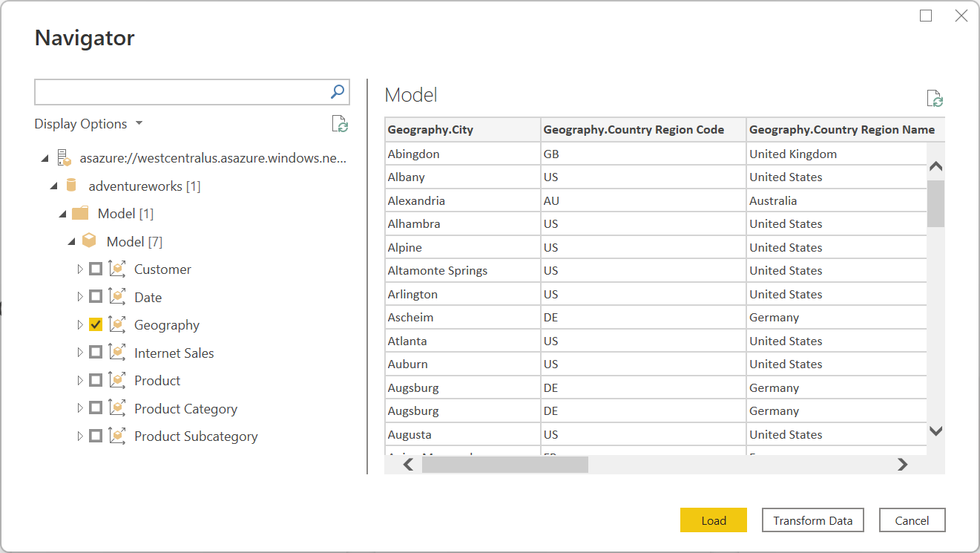The height and width of the screenshot is (553, 980).
Task: Open Transform Data
Action: (812, 520)
